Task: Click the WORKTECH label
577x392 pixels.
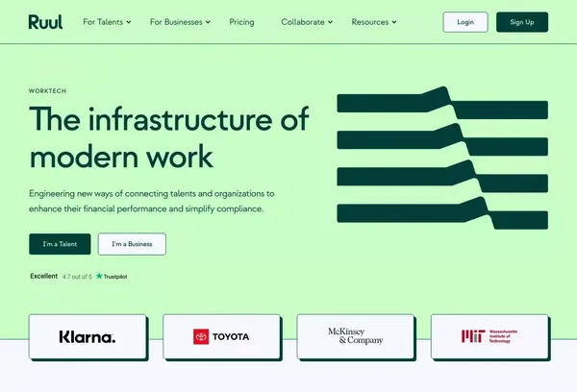Action: pyautogui.click(x=47, y=91)
